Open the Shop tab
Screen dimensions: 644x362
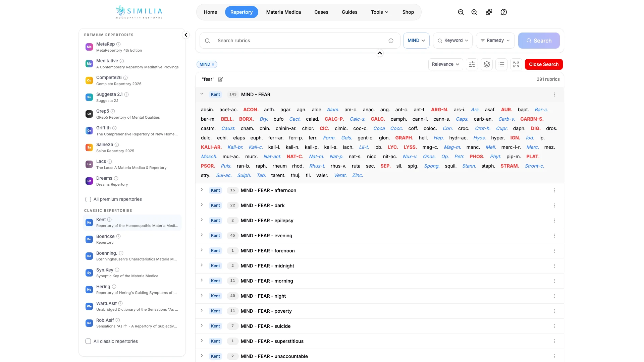pos(408,12)
